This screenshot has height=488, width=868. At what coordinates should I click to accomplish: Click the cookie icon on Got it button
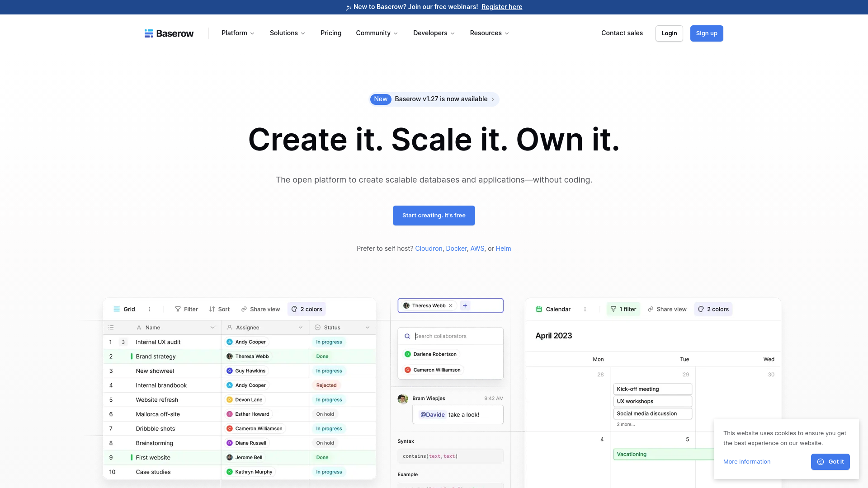click(821, 462)
